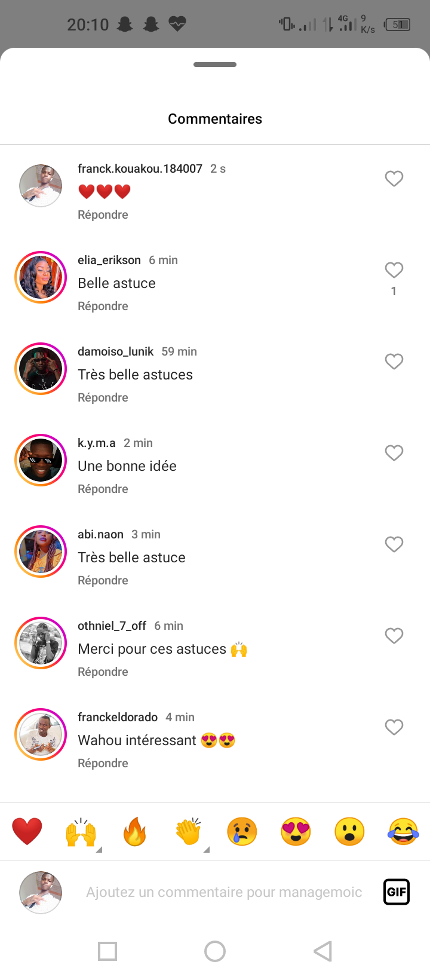Expand skin tone options for raised hands emoji
Viewport: 430px width, 980px height.
pyautogui.click(x=99, y=849)
